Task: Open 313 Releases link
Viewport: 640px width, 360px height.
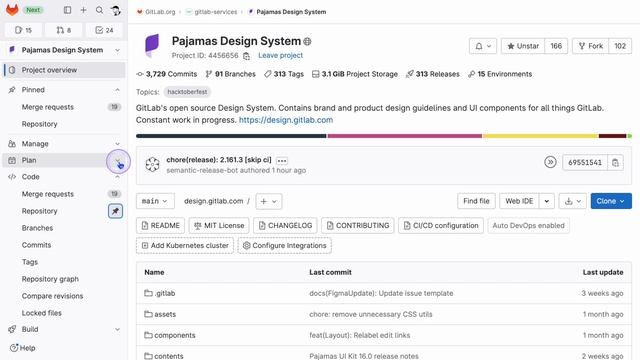Action: coord(433,74)
